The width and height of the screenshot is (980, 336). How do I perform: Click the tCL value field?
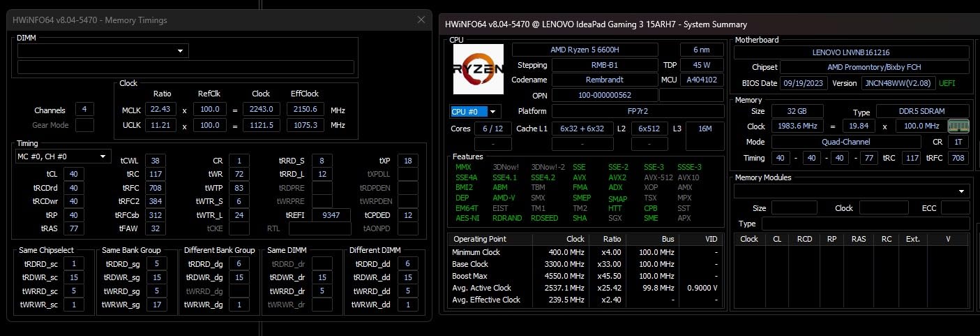pyautogui.click(x=74, y=174)
